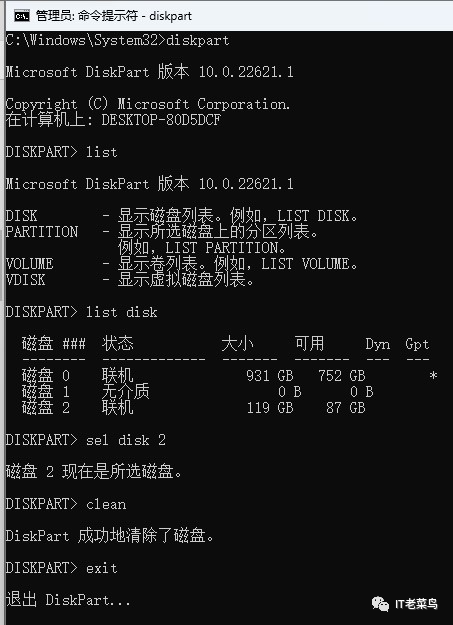
Task: Click the Dyn column header
Action: point(378,344)
